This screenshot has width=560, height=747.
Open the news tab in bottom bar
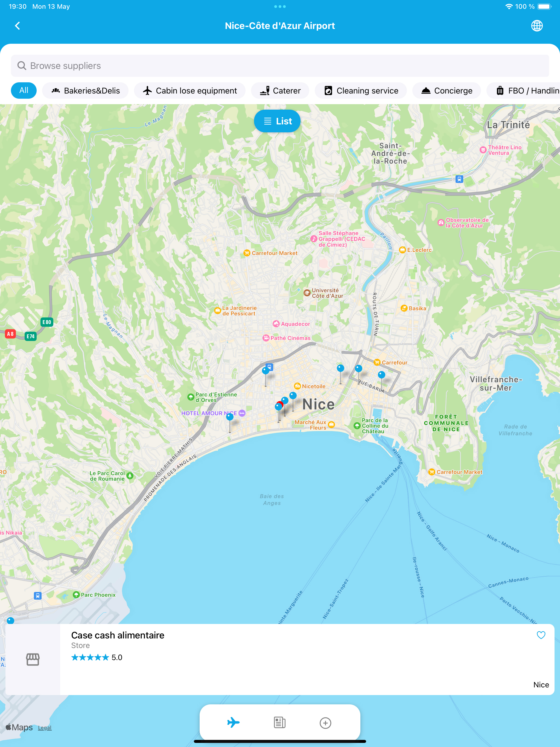(x=280, y=722)
